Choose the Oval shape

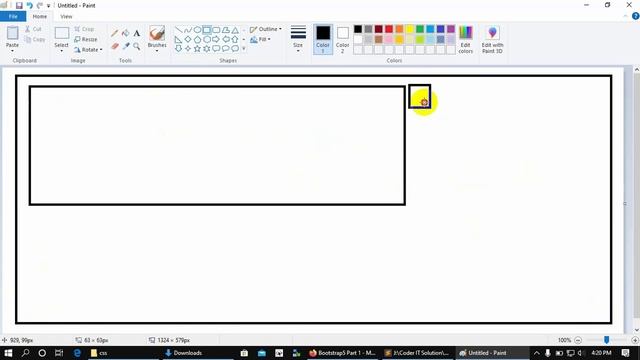(x=197, y=30)
